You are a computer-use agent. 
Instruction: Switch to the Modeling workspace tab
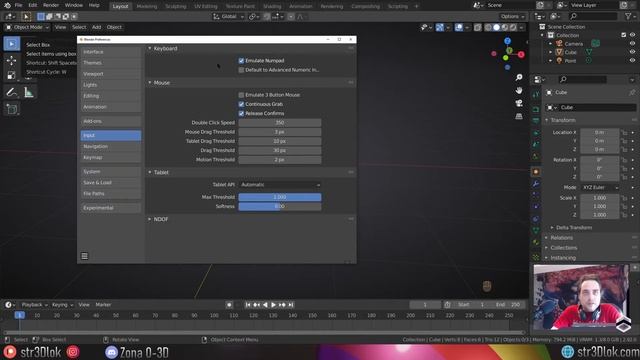[x=147, y=6]
